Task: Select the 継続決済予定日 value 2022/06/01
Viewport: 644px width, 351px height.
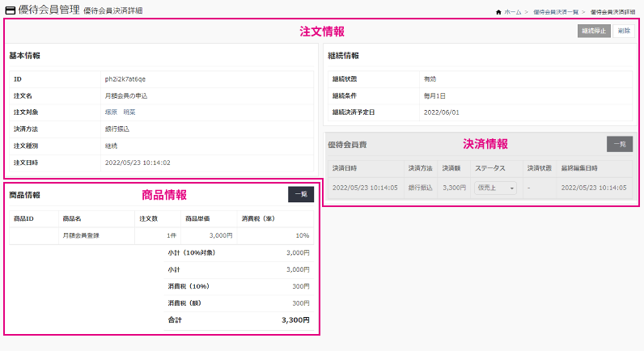Action: pyautogui.click(x=441, y=112)
